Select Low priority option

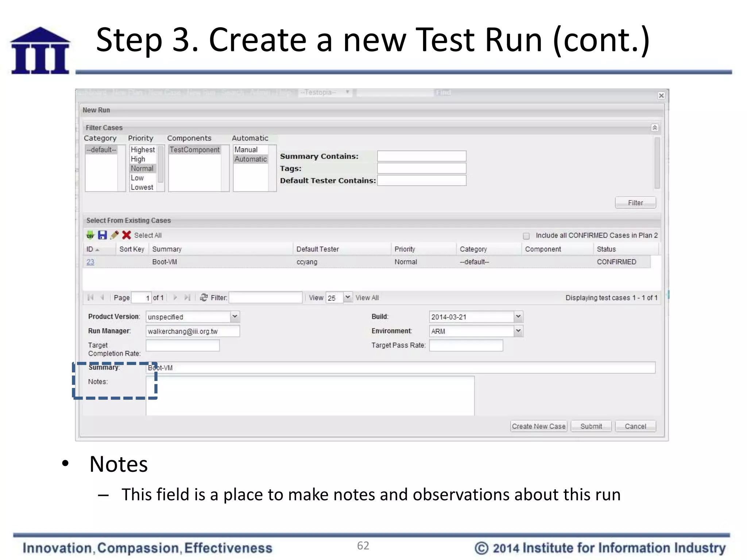(x=143, y=178)
